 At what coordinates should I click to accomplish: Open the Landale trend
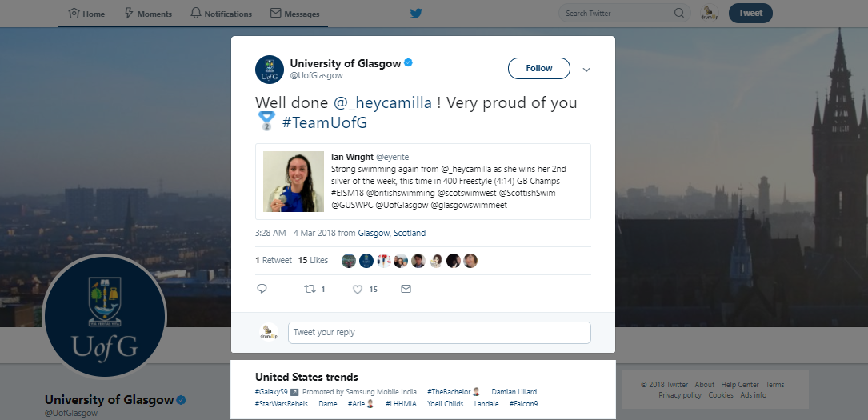(486, 404)
